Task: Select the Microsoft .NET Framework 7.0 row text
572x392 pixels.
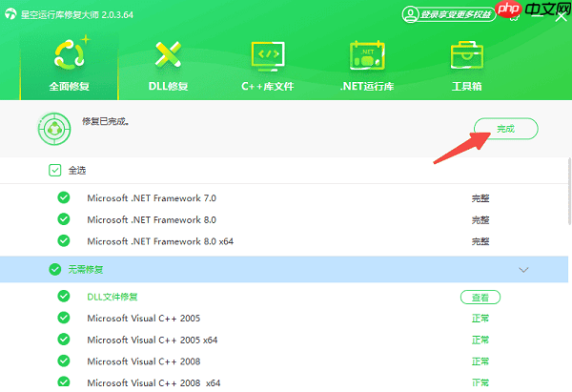Action: click(152, 198)
